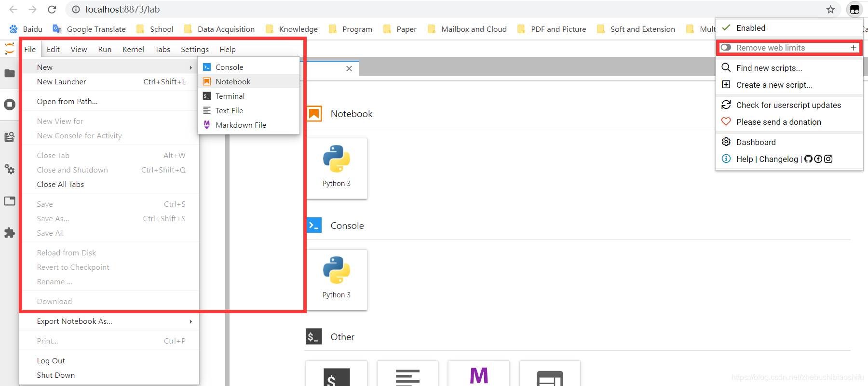Expand Remove web limits options with the plus icon
868x386 pixels.
[x=854, y=48]
